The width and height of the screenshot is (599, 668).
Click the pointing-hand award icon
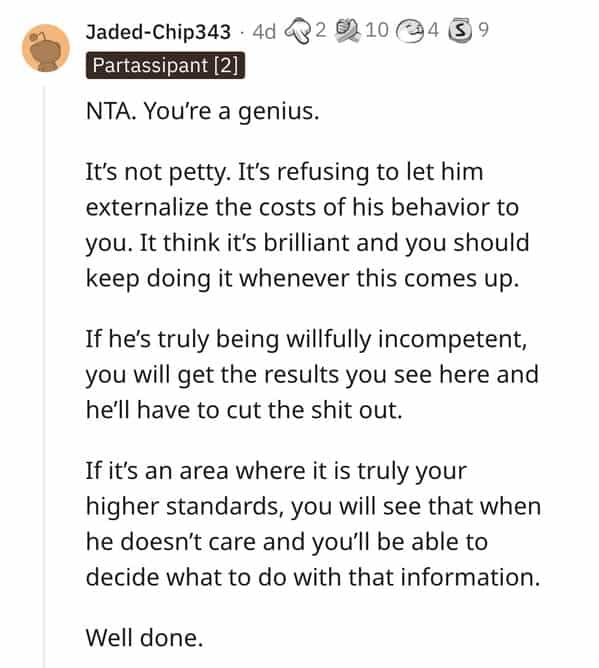[x=297, y=31]
